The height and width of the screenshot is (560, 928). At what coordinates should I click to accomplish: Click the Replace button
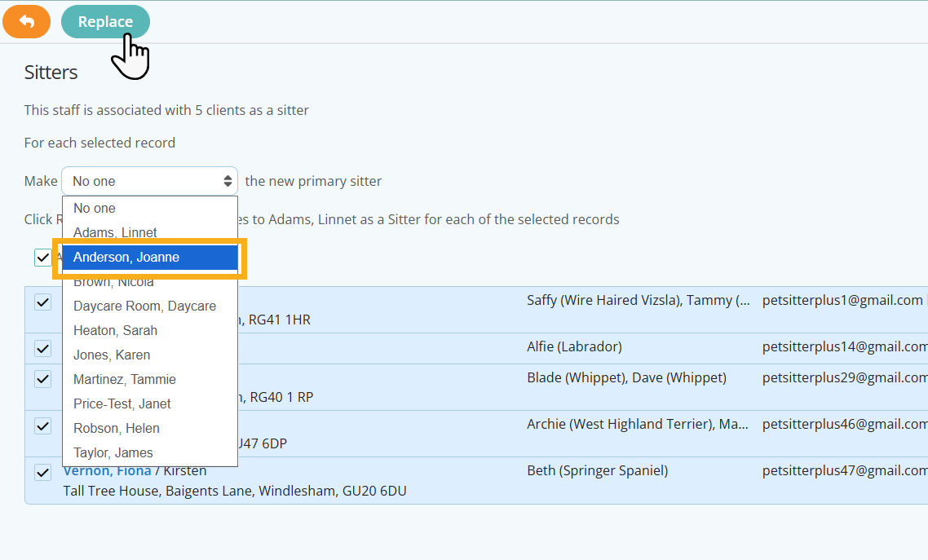(x=105, y=21)
